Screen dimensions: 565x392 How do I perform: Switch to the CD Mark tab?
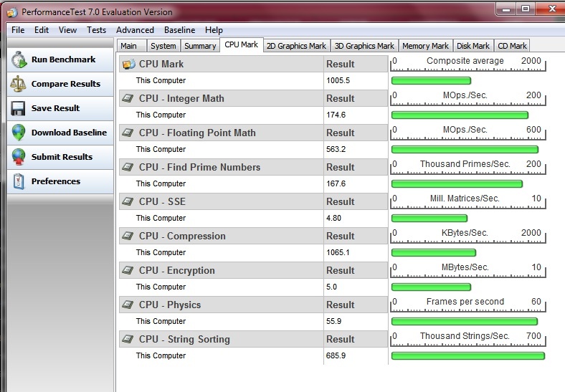click(x=512, y=46)
